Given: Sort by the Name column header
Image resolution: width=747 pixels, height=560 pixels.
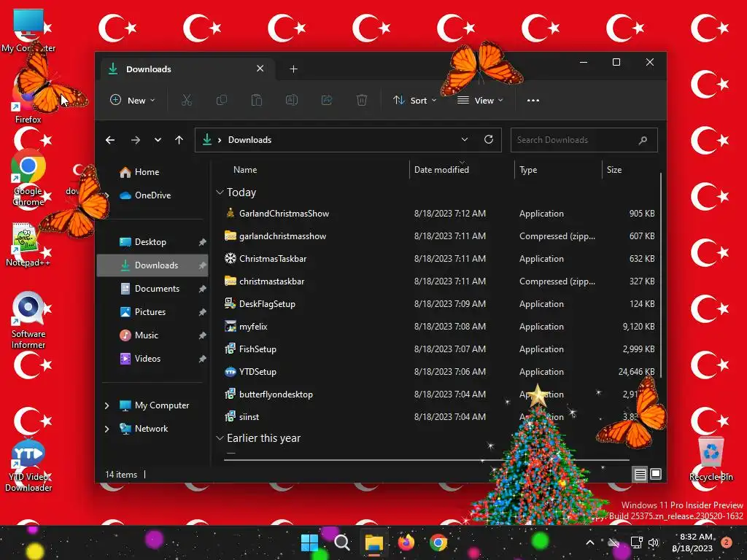Looking at the screenshot, I should coord(245,170).
